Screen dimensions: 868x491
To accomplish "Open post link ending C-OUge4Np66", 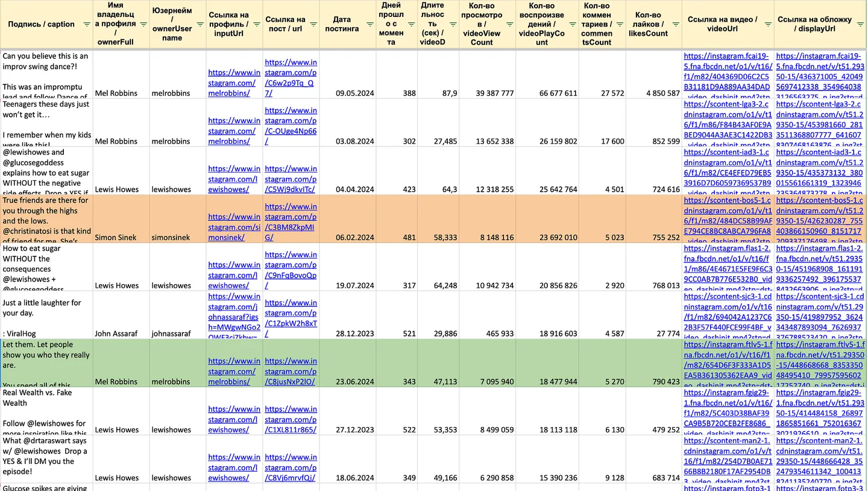I will click(291, 126).
